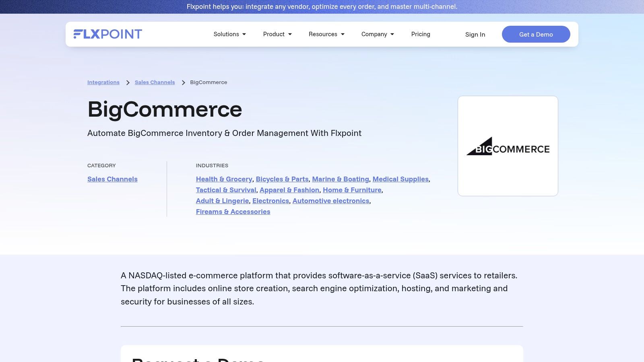The height and width of the screenshot is (362, 644).
Task: Click the BigCommerce logo card
Action: [x=508, y=146]
